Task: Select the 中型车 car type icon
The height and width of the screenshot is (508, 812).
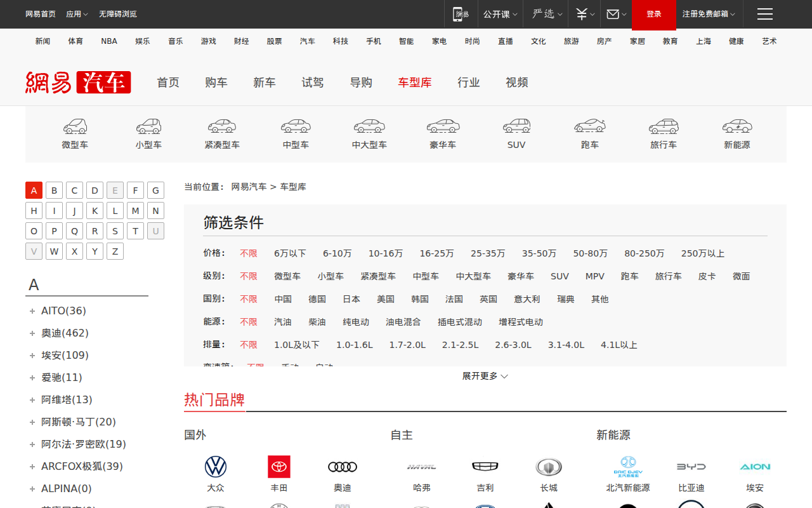Action: click(296, 126)
